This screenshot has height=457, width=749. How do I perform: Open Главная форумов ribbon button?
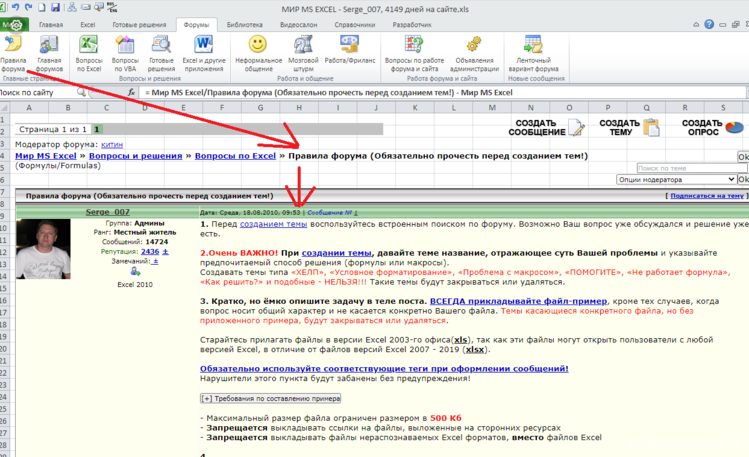[x=49, y=54]
